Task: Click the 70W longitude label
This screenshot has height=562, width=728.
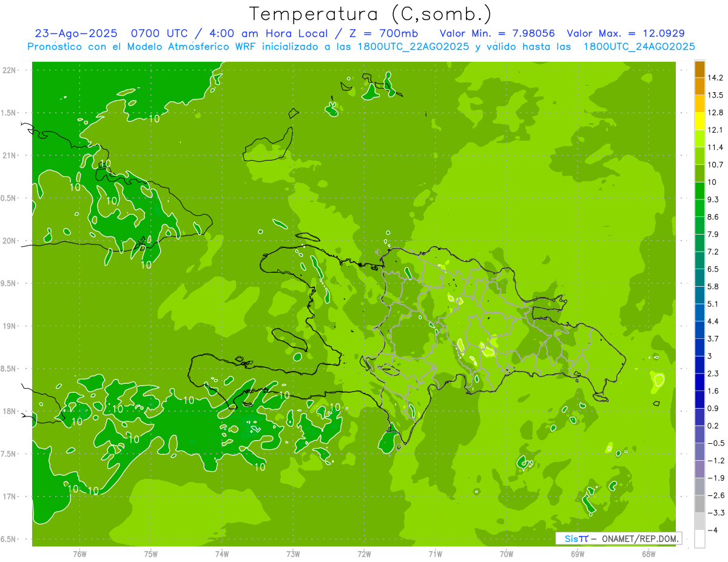Action: coord(507,554)
